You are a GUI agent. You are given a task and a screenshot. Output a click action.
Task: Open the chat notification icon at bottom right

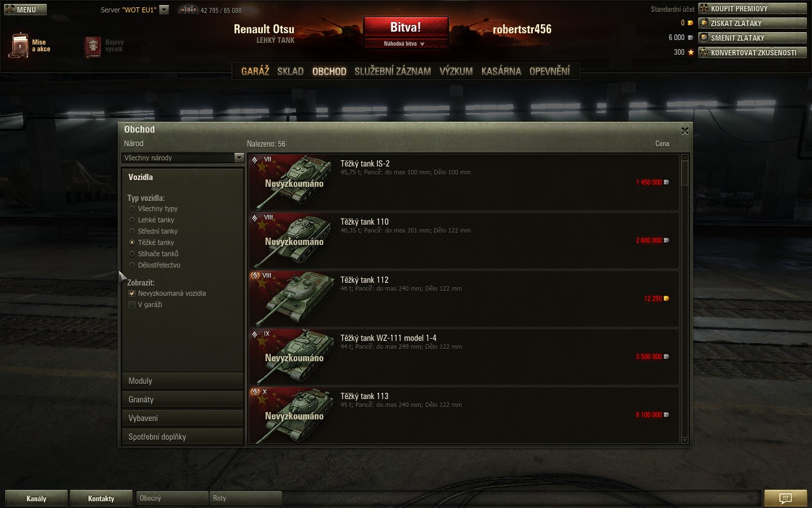click(785, 498)
